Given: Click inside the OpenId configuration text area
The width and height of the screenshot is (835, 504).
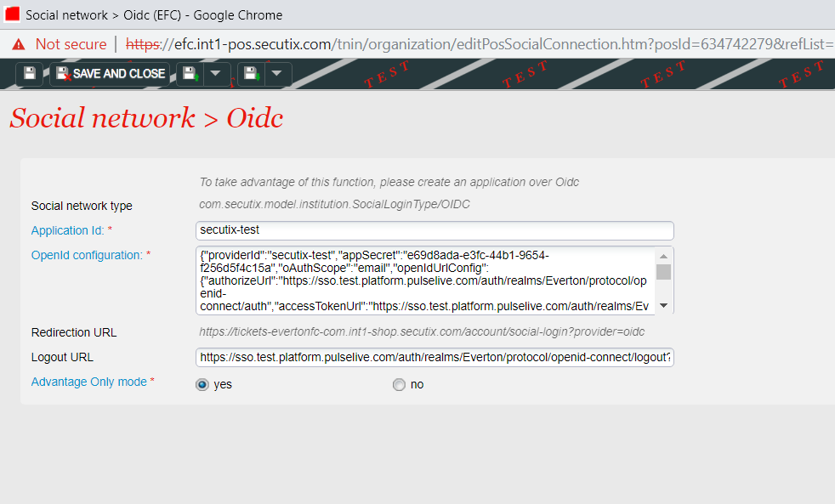Looking at the screenshot, I should (425, 280).
